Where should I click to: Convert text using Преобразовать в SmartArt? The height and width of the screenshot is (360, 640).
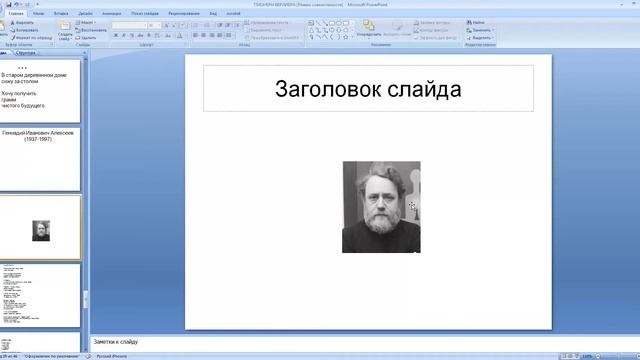tap(271, 38)
